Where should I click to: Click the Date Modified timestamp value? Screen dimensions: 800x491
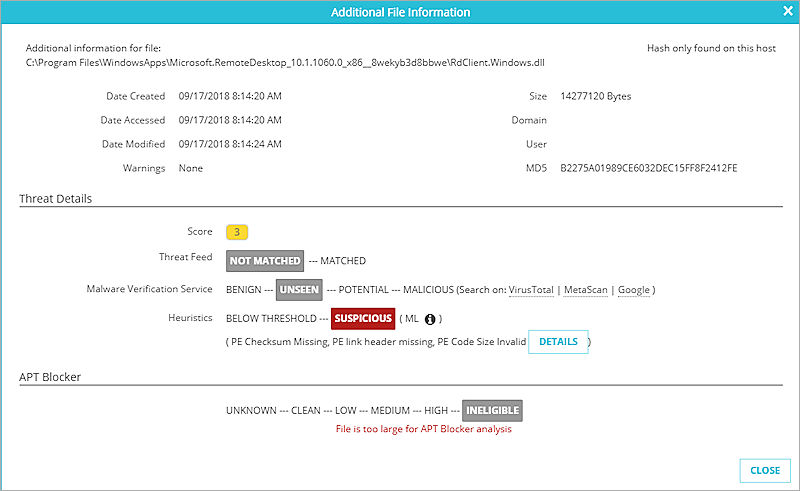pyautogui.click(x=230, y=144)
